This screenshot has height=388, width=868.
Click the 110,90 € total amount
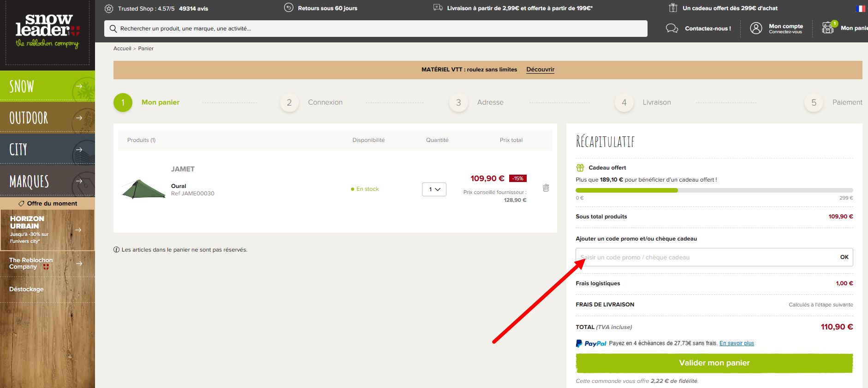[837, 327]
